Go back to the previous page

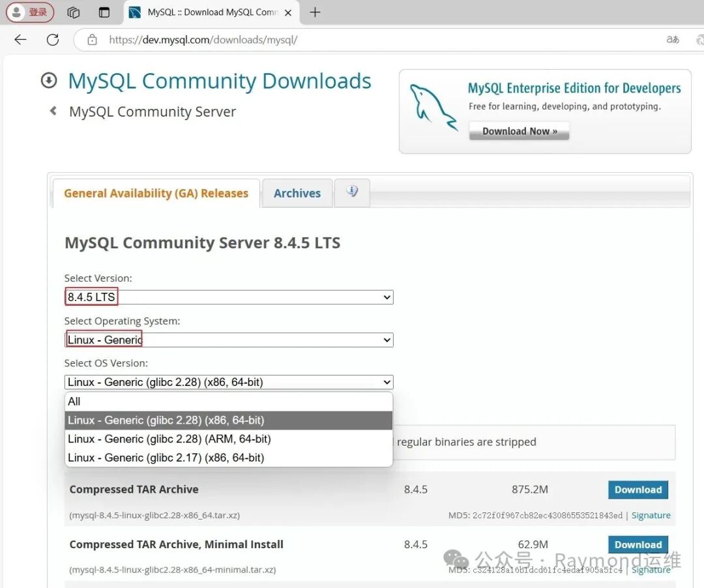tap(20, 40)
